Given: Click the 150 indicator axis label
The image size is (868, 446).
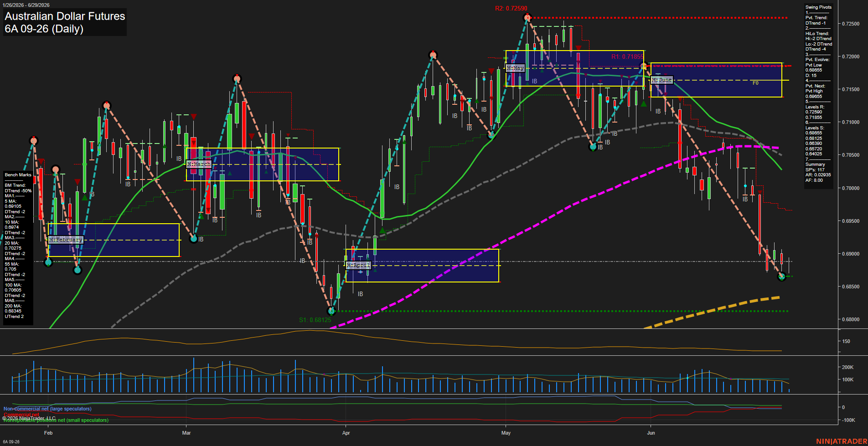Looking at the screenshot, I should pyautogui.click(x=846, y=341).
